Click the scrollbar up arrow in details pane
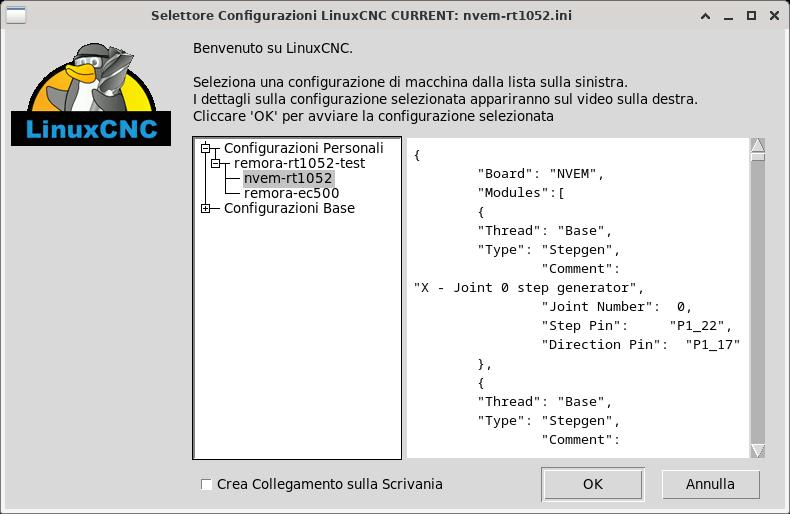This screenshot has height=514, width=790. click(758, 145)
